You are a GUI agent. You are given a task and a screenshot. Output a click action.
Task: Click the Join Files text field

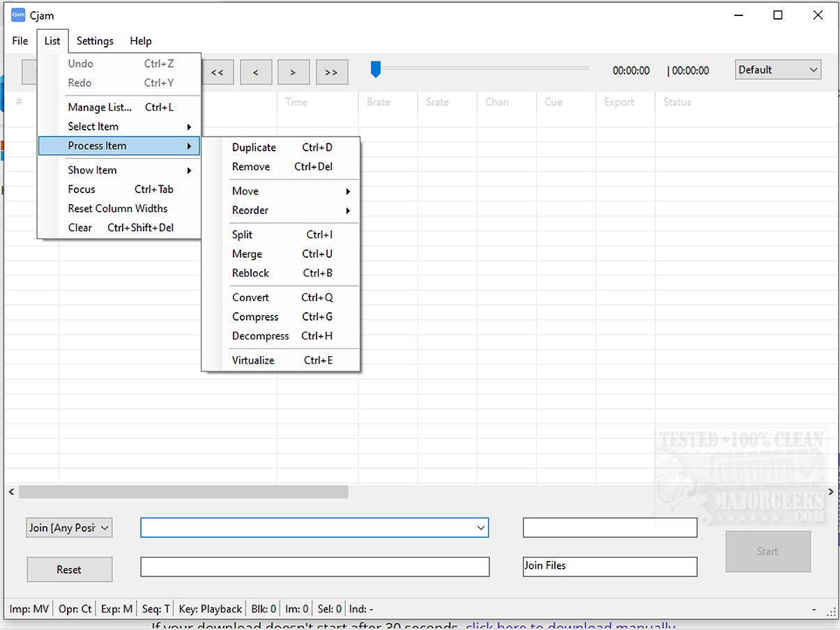pos(609,566)
